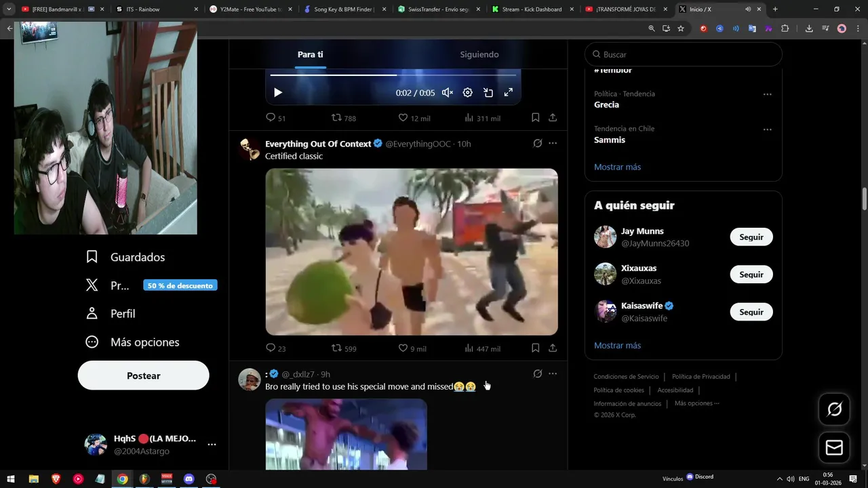Unmute the video player sound
This screenshot has height=488, width=868.
(x=448, y=93)
